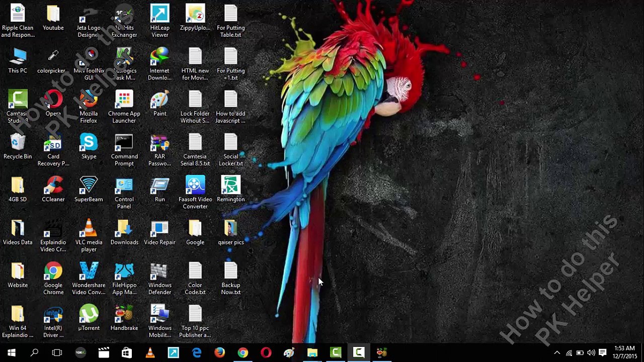Select the This PC desktop icon
This screenshot has height=362, width=644.
tap(18, 61)
